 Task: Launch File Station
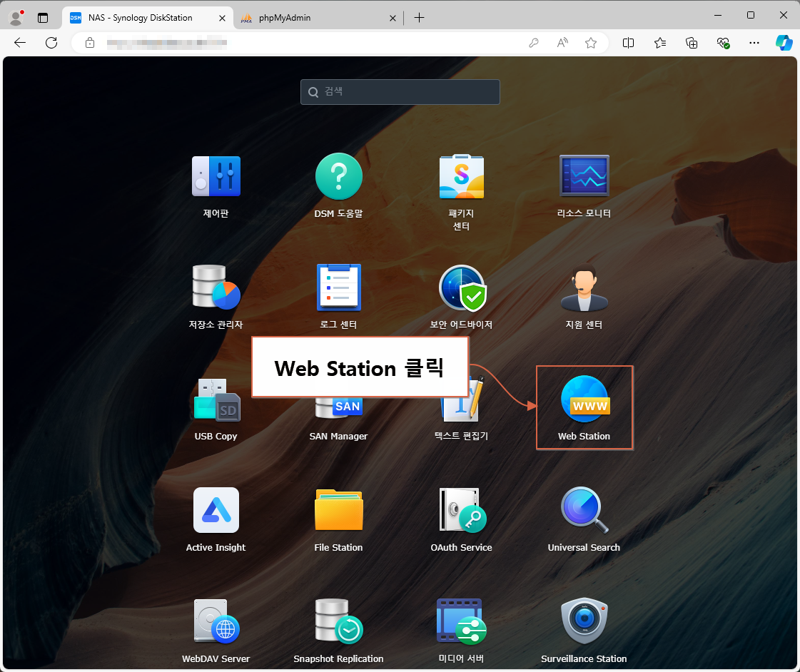click(339, 510)
